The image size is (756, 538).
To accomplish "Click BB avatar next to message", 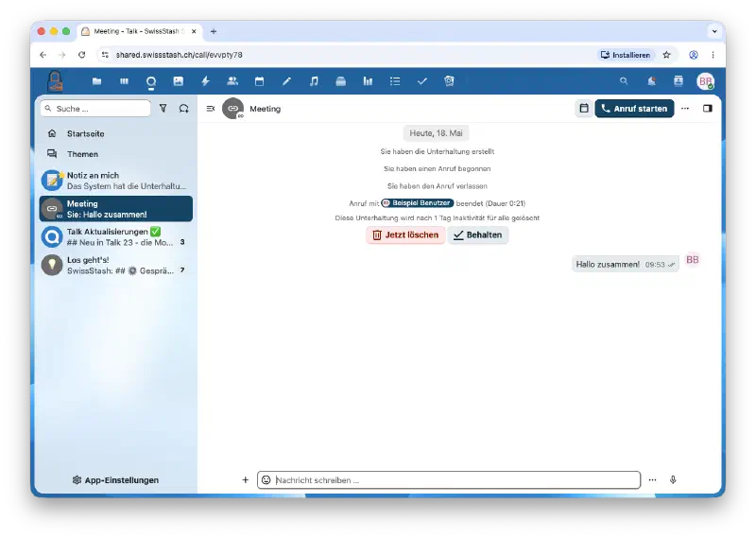I will [x=693, y=260].
